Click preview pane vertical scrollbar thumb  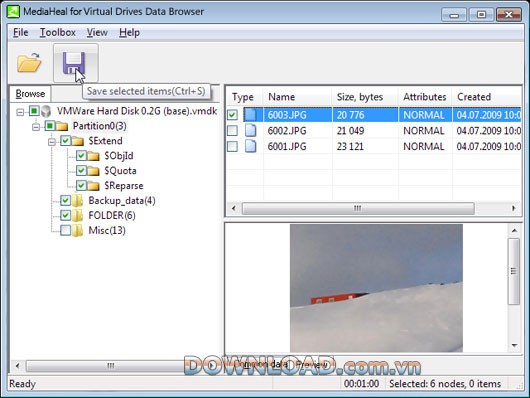[x=514, y=272]
